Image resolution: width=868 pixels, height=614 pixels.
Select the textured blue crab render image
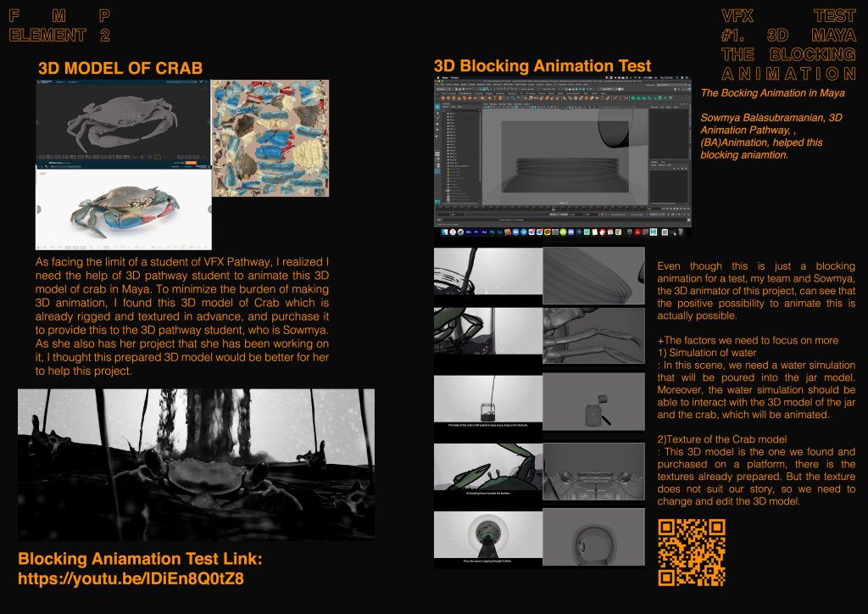124,209
